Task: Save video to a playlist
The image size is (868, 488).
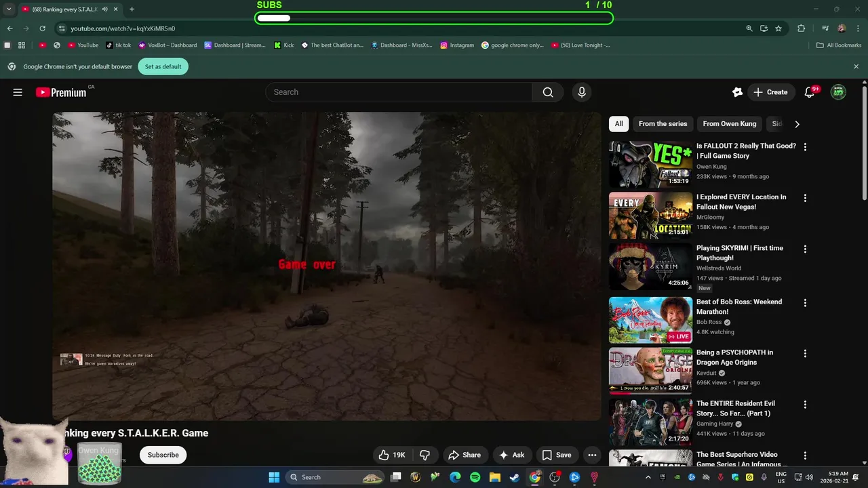Action: (x=556, y=455)
